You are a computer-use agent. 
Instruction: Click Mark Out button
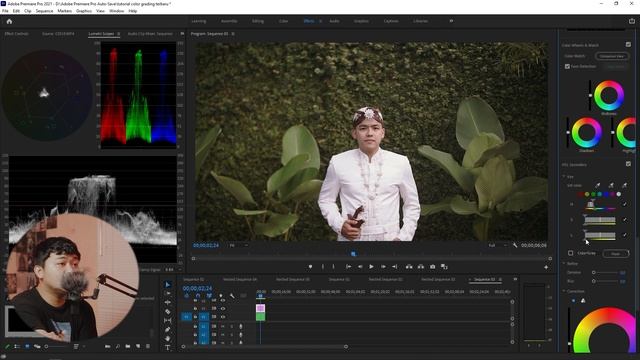tap(333, 267)
